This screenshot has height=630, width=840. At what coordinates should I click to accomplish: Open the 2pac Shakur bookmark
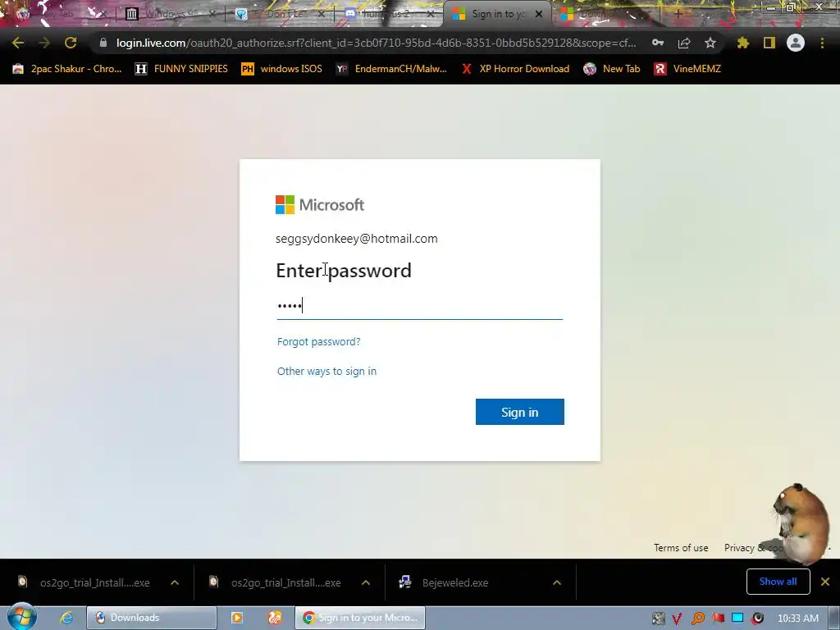[x=67, y=69]
